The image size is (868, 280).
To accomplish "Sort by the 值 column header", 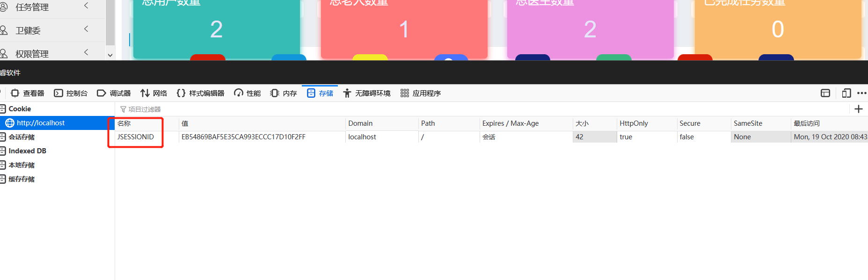I will 262,123.
